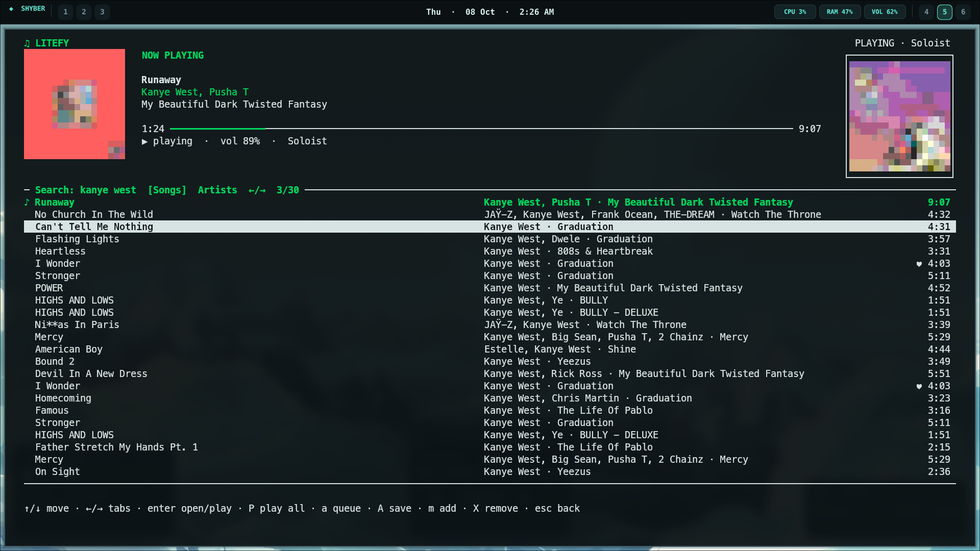Viewport: 980px width, 551px height.
Task: Click Estelle, Kanye West · Shine
Action: (560, 349)
